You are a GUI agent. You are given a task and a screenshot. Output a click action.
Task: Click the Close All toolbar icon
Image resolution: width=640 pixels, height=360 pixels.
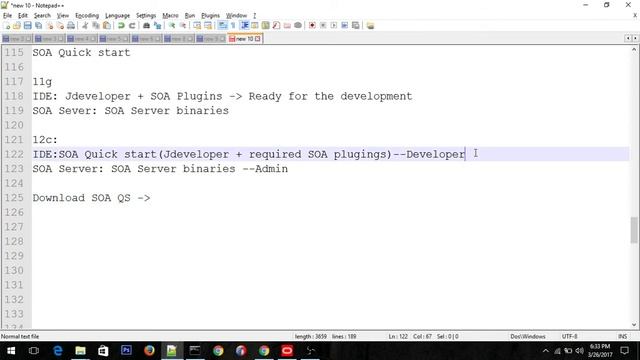60,26
